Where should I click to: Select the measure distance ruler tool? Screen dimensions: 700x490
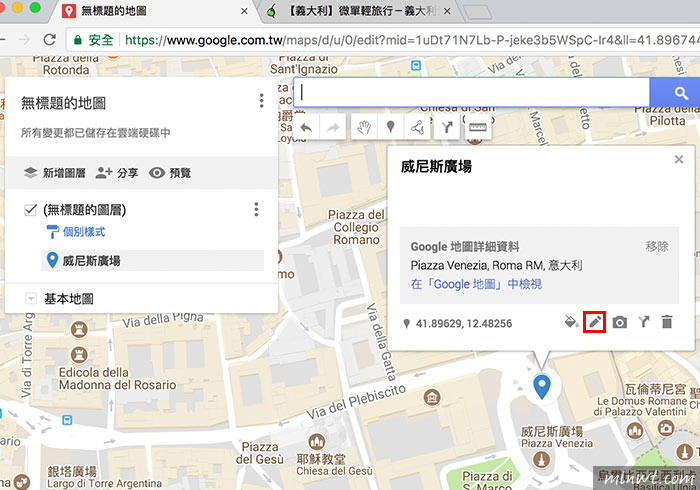[x=478, y=127]
